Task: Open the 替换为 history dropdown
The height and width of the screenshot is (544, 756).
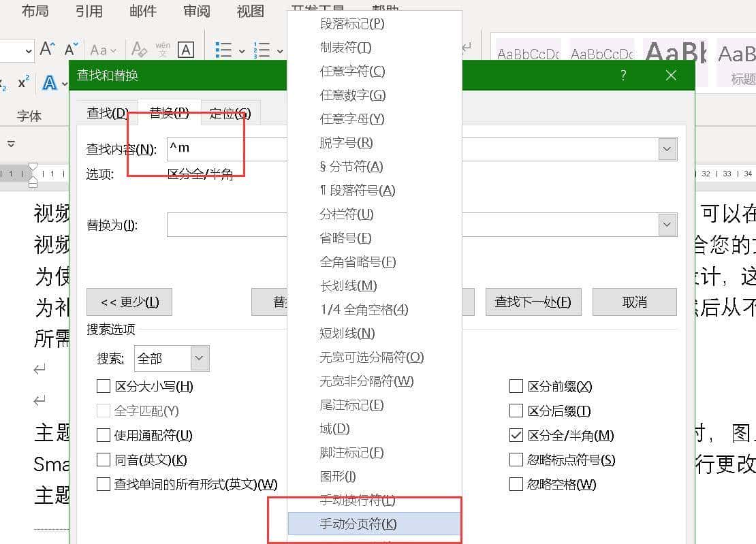Action: click(x=667, y=224)
